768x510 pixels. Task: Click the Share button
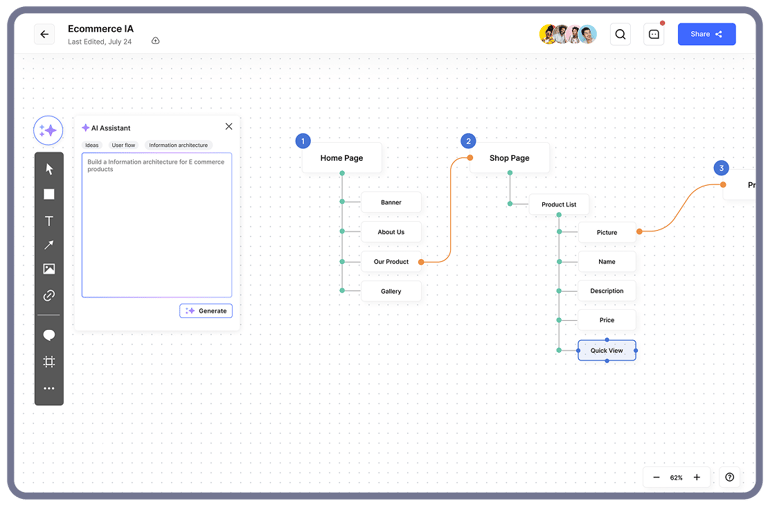[x=706, y=34]
